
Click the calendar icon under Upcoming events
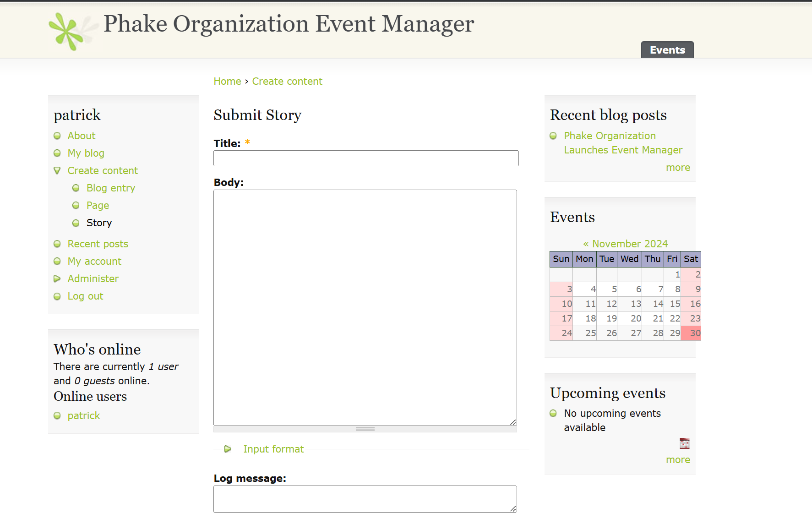pyautogui.click(x=684, y=443)
